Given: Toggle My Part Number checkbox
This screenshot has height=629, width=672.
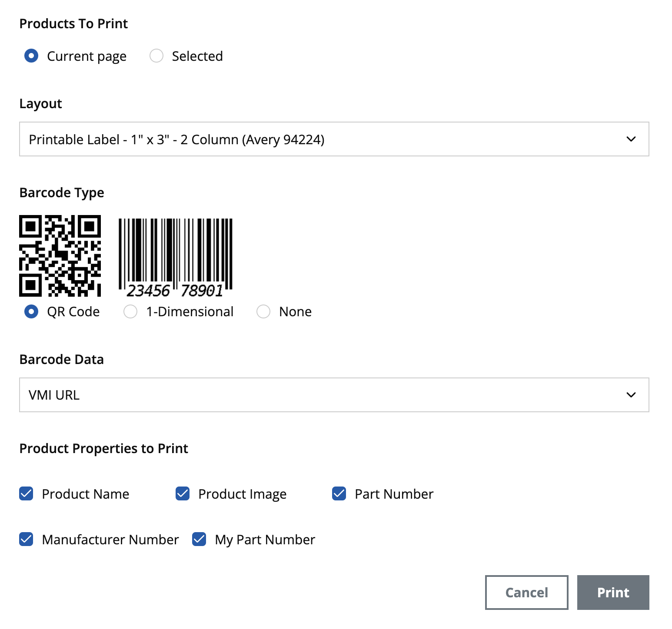Looking at the screenshot, I should click(x=199, y=540).
